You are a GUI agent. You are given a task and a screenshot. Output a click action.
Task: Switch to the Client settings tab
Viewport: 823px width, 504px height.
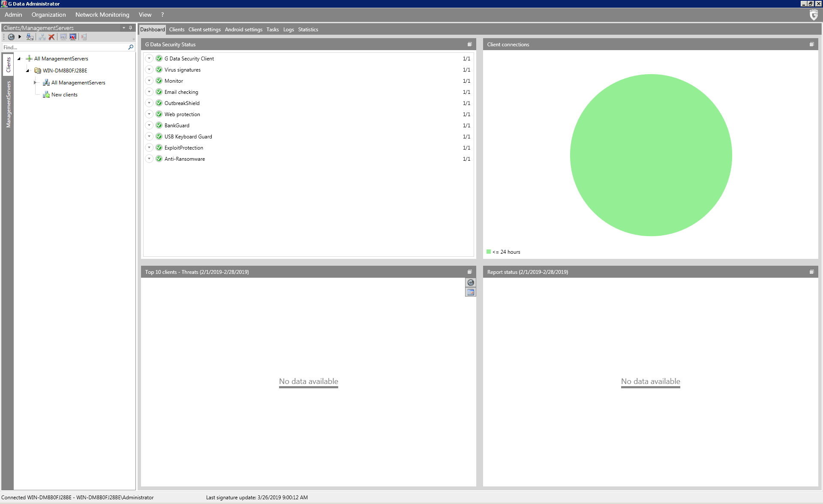tap(204, 30)
